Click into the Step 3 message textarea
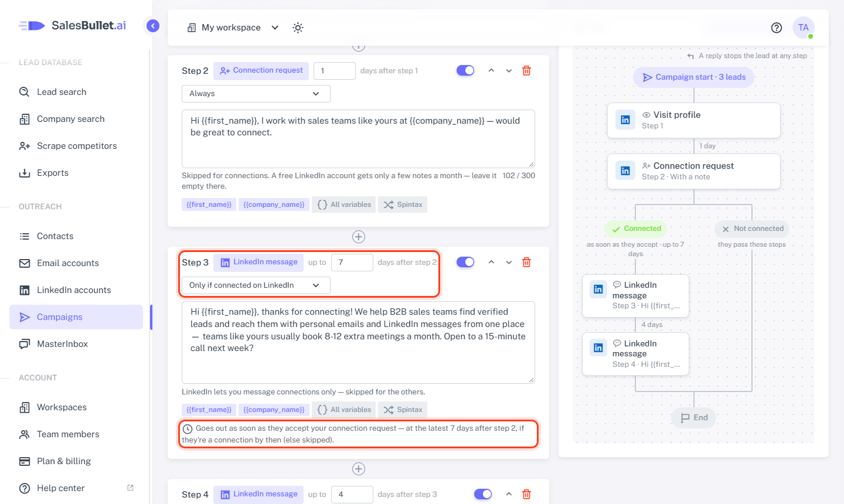This screenshot has width=844, height=504. (358, 342)
